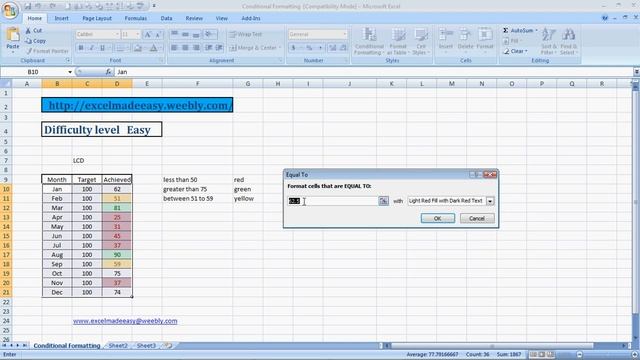Expand the formula bar

coord(636,72)
